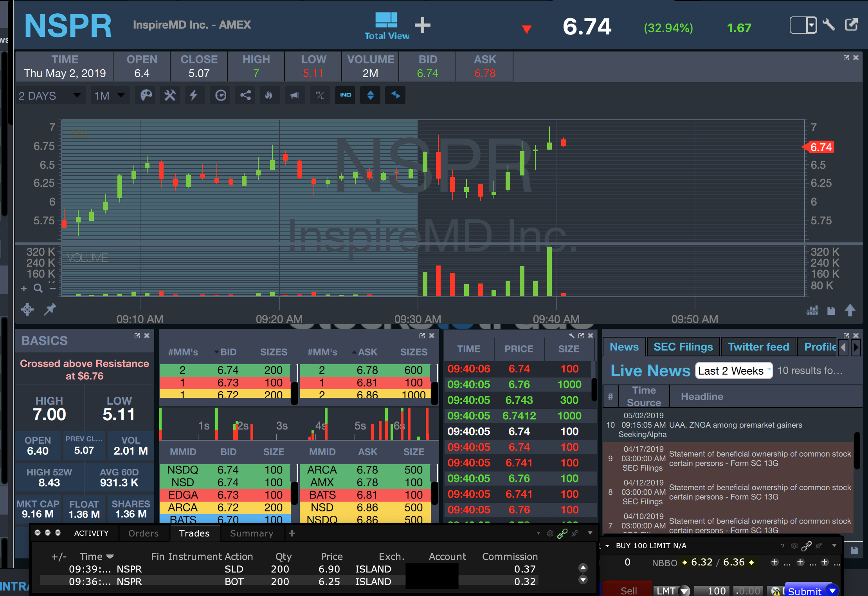Switch to the Orders tab in Activity
The height and width of the screenshot is (596, 868).
tap(143, 533)
